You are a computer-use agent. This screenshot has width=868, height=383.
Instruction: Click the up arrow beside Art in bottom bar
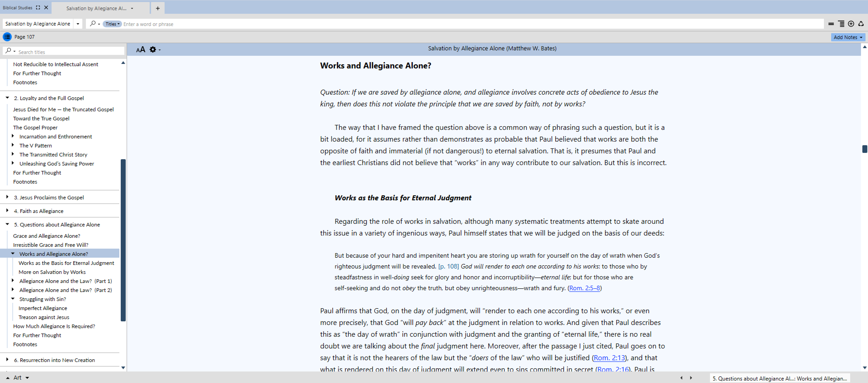8,378
